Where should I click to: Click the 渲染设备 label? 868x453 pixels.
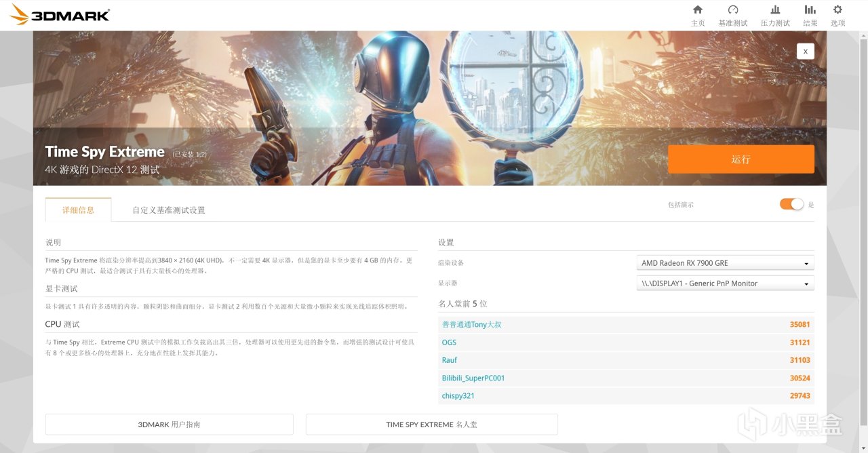[x=451, y=263]
